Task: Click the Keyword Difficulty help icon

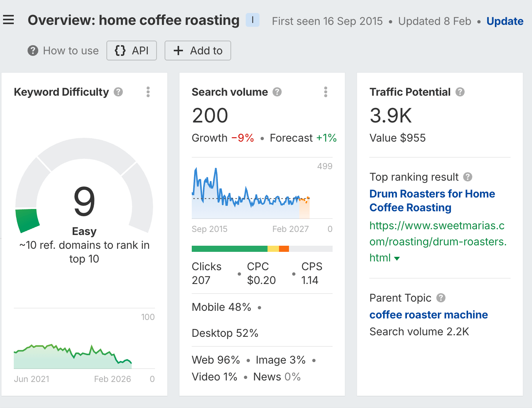Action: click(x=118, y=92)
